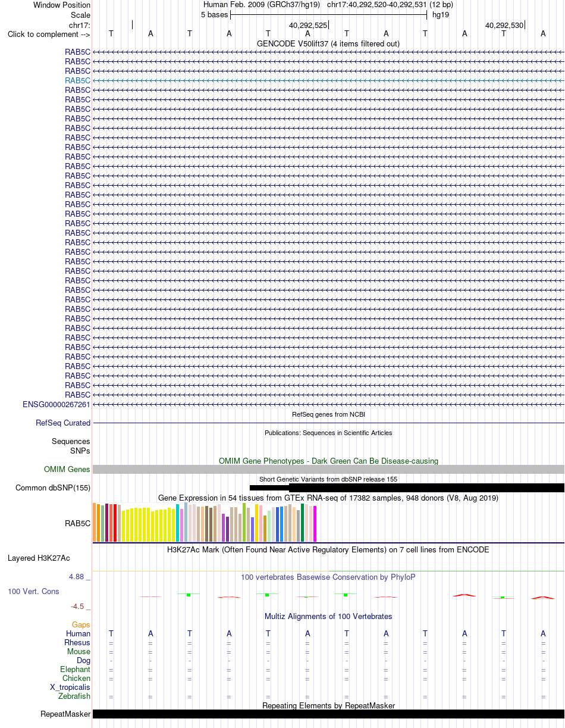Click the Chicken alignment row label
565x728 pixels.
click(77, 679)
